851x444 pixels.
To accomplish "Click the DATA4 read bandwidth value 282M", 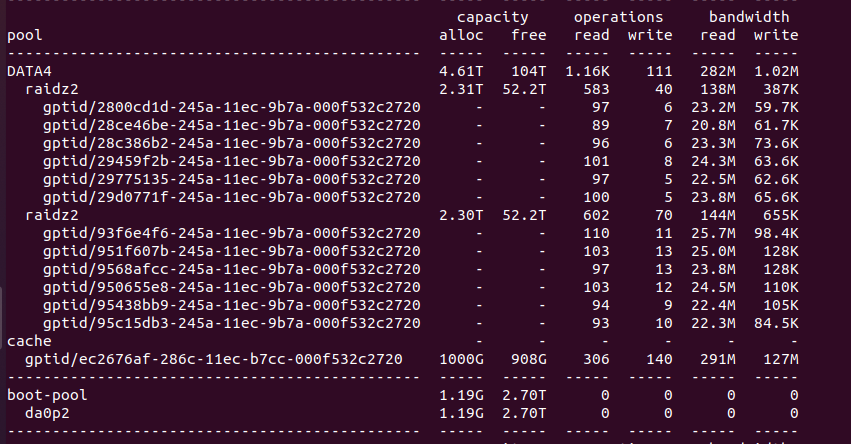I will (714, 71).
